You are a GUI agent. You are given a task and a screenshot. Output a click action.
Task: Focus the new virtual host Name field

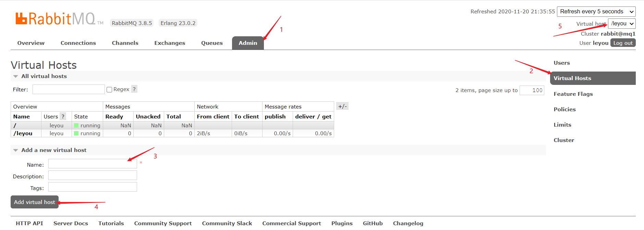pyautogui.click(x=93, y=164)
